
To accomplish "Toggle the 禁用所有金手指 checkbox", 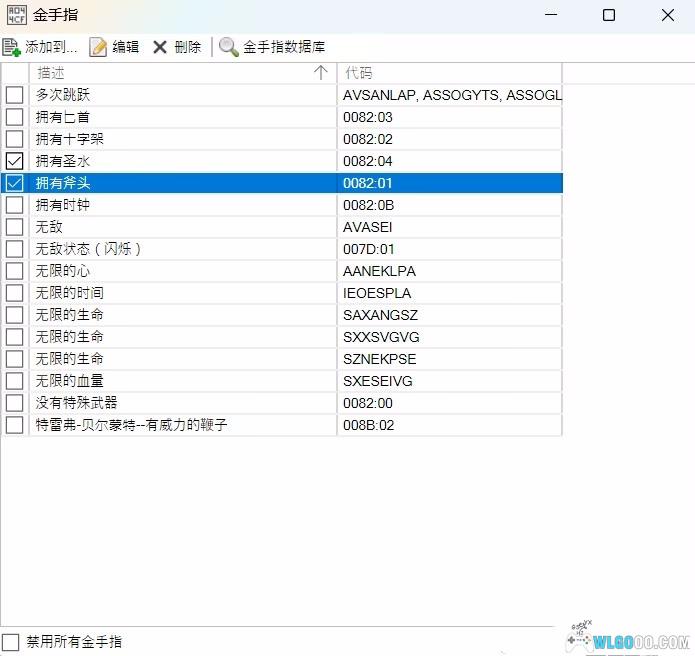I will tap(11, 641).
